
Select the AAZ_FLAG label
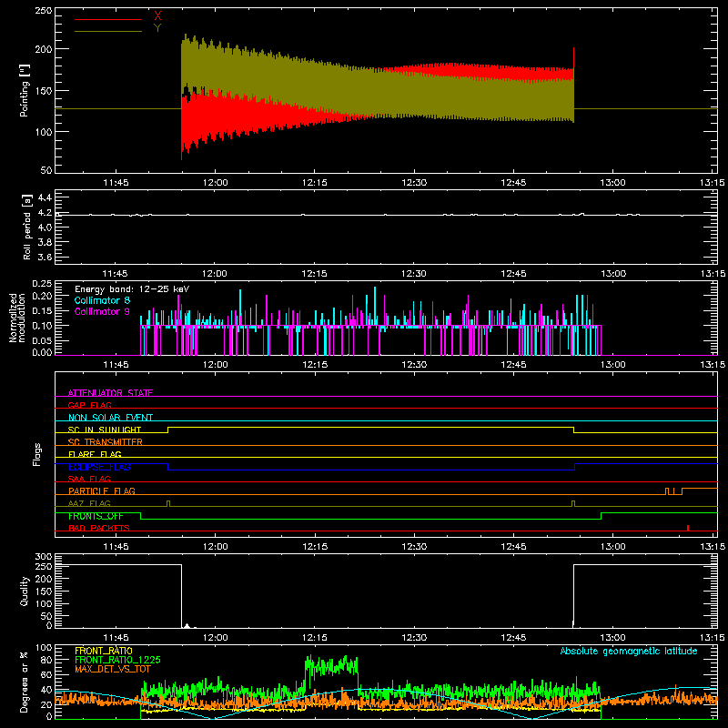(x=89, y=503)
